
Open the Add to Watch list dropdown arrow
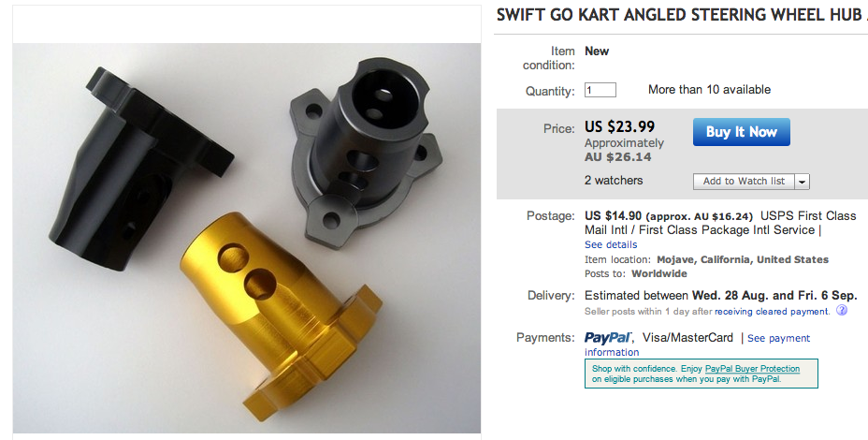[803, 182]
